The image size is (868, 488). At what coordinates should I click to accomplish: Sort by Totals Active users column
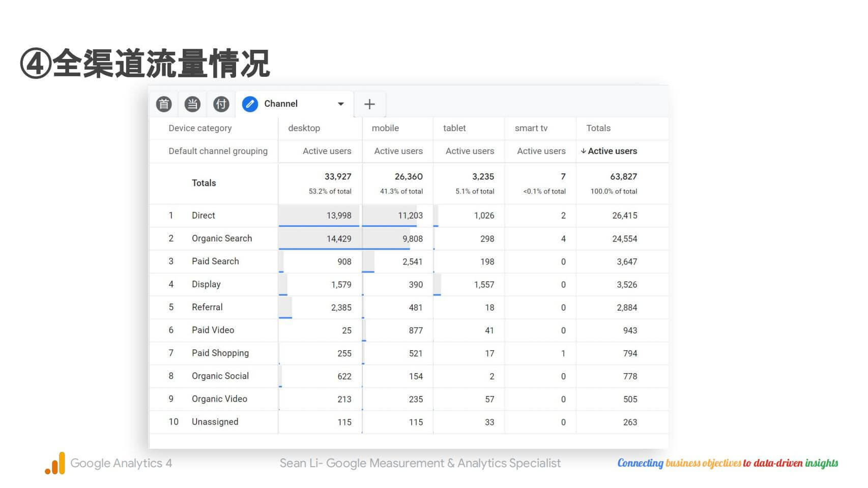point(613,151)
